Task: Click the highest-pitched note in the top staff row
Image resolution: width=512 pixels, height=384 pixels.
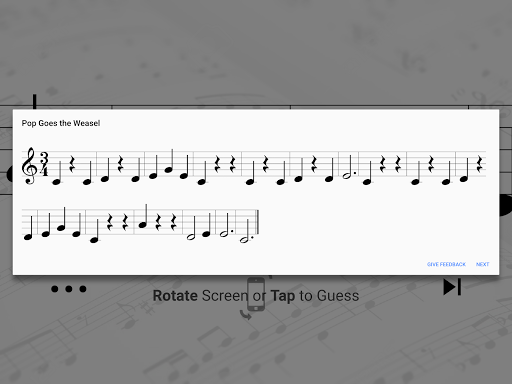Action: pos(170,161)
